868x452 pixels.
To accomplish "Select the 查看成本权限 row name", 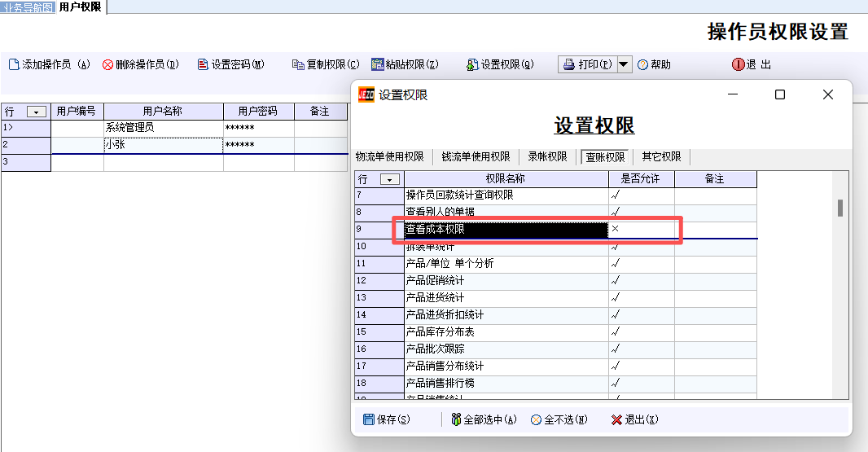I will click(506, 230).
